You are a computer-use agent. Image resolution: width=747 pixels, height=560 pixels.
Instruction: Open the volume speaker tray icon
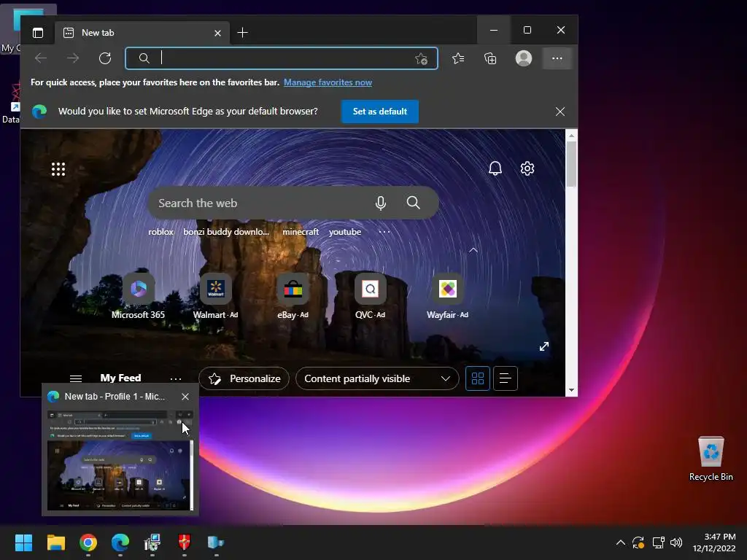coord(676,542)
